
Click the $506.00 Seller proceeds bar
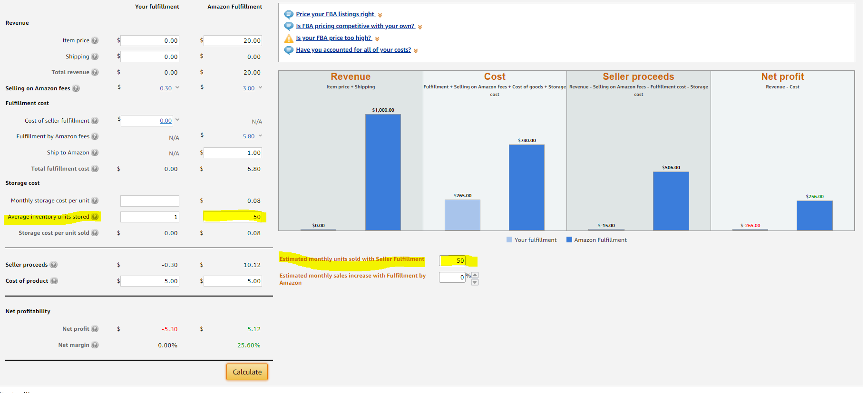point(671,201)
